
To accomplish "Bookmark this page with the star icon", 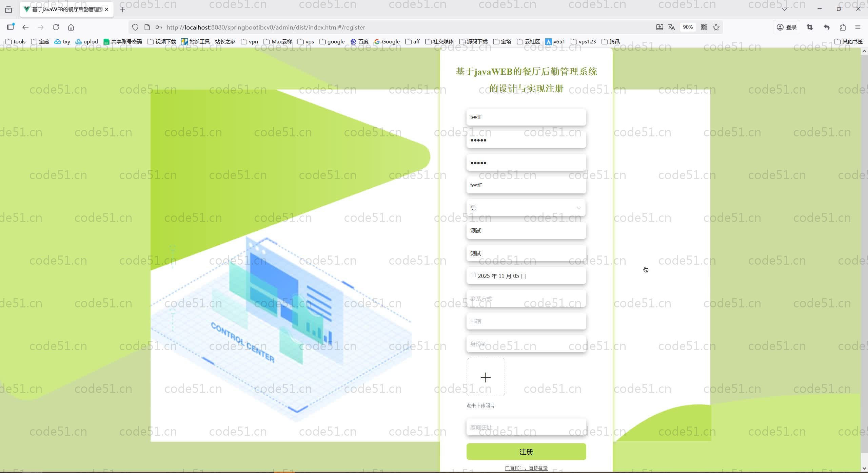I will point(716,27).
